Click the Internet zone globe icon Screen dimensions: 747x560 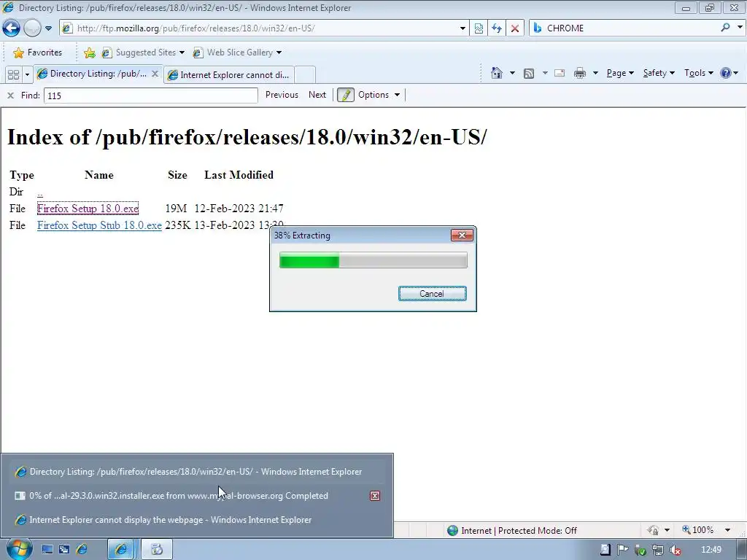tap(452, 530)
